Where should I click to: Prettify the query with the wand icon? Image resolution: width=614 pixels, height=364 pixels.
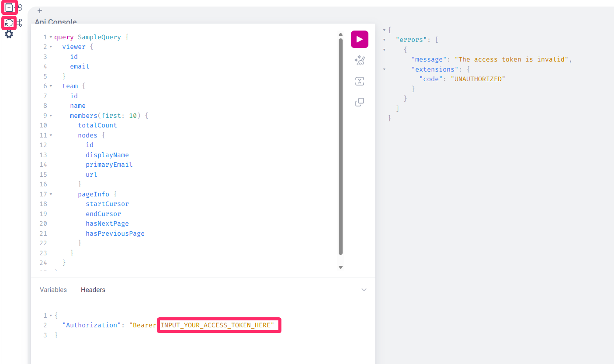[x=359, y=61]
